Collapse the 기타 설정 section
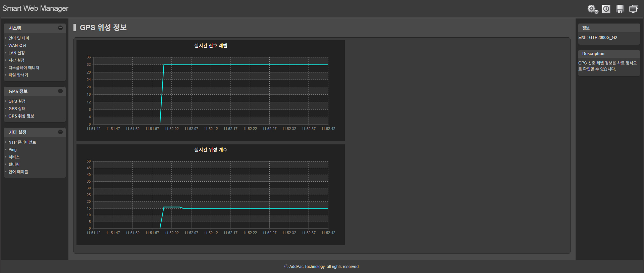The width and height of the screenshot is (644, 273). [60, 132]
